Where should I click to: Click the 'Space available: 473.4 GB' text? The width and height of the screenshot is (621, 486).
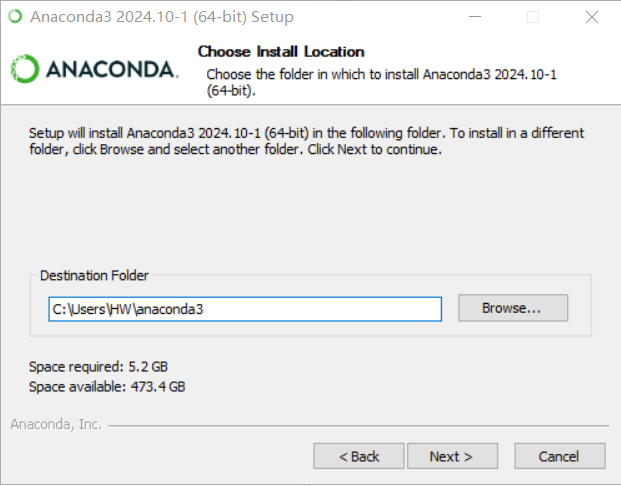[x=107, y=386]
